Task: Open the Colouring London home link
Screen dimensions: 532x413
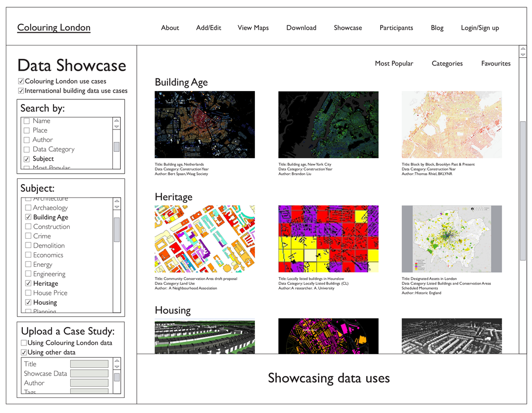Action: point(54,27)
